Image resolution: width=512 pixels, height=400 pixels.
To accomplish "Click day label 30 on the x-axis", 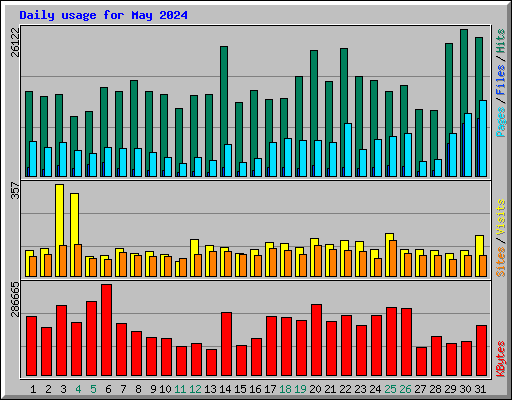I will [x=465, y=389].
